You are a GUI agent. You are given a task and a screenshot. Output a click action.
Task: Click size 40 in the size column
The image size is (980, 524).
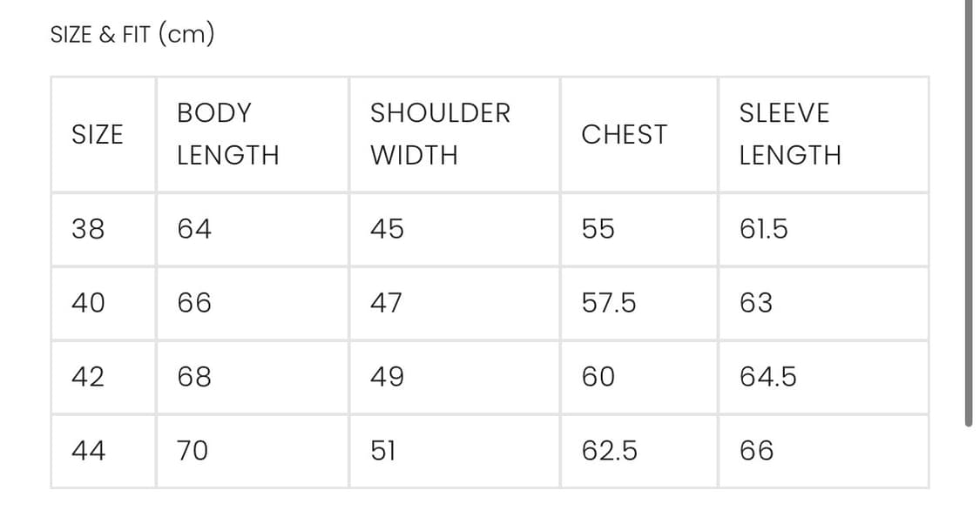(88, 303)
